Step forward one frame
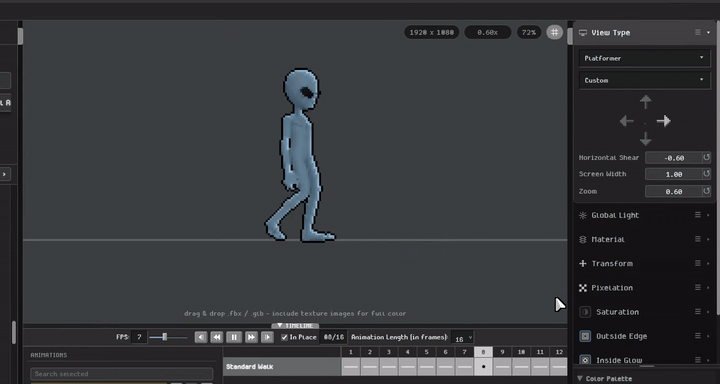The height and width of the screenshot is (384, 720). tap(267, 337)
